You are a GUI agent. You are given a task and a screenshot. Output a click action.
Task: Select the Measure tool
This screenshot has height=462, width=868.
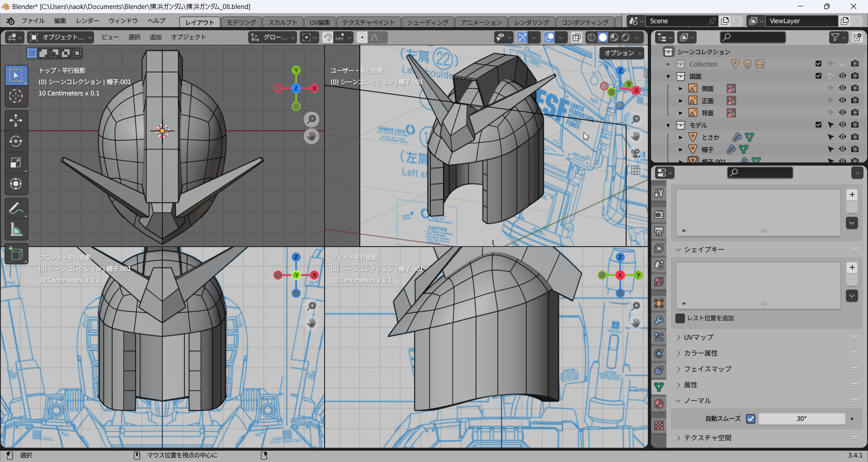(x=16, y=230)
